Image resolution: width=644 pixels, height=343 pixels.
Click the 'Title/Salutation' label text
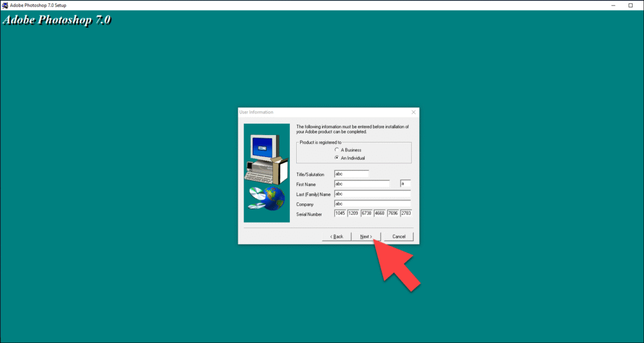point(310,175)
